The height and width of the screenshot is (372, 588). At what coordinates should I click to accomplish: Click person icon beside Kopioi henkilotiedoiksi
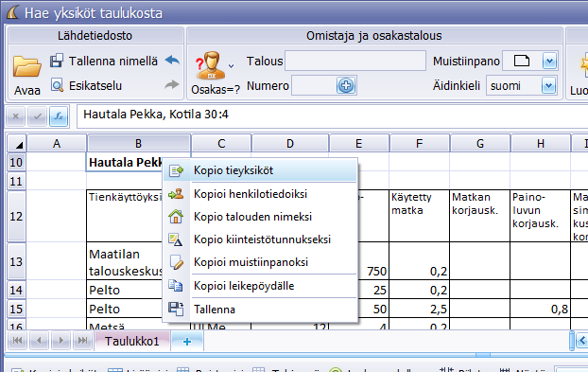176,194
